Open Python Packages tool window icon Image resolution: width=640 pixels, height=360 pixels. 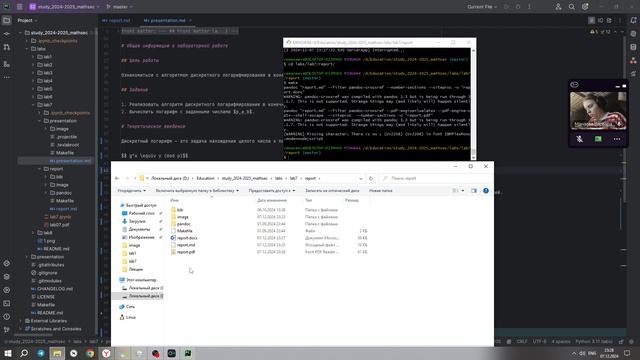tap(7, 277)
